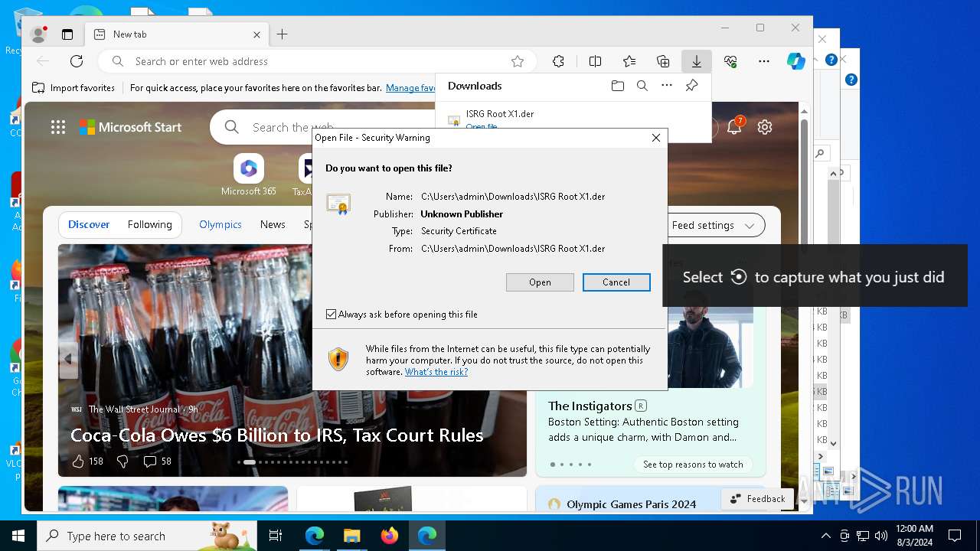Viewport: 980px width, 551px height.
Task: Cancel the security warning dialog
Action: [x=616, y=282]
